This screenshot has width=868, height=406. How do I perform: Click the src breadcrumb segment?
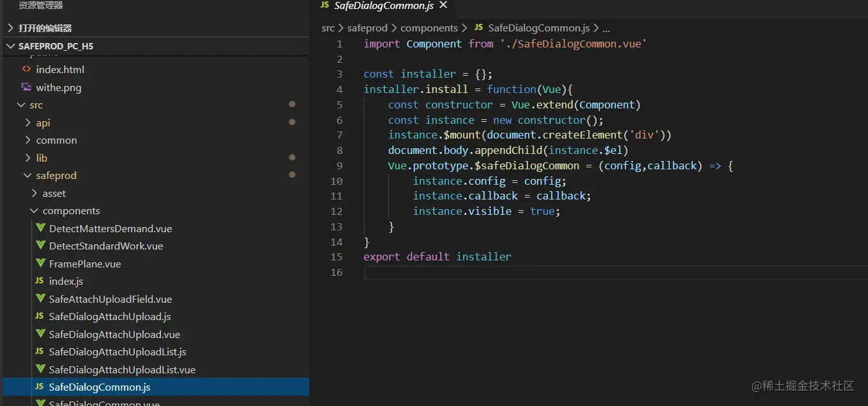pos(328,28)
